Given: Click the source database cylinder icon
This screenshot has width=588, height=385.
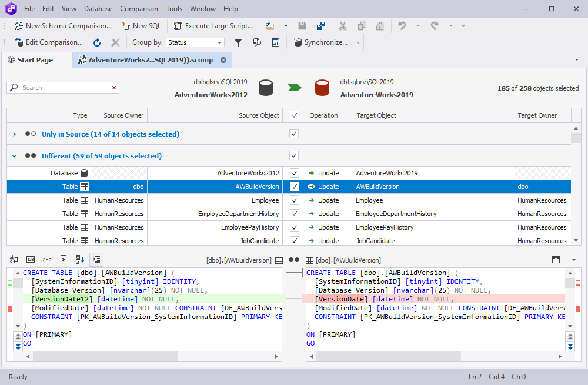Looking at the screenshot, I should [266, 88].
